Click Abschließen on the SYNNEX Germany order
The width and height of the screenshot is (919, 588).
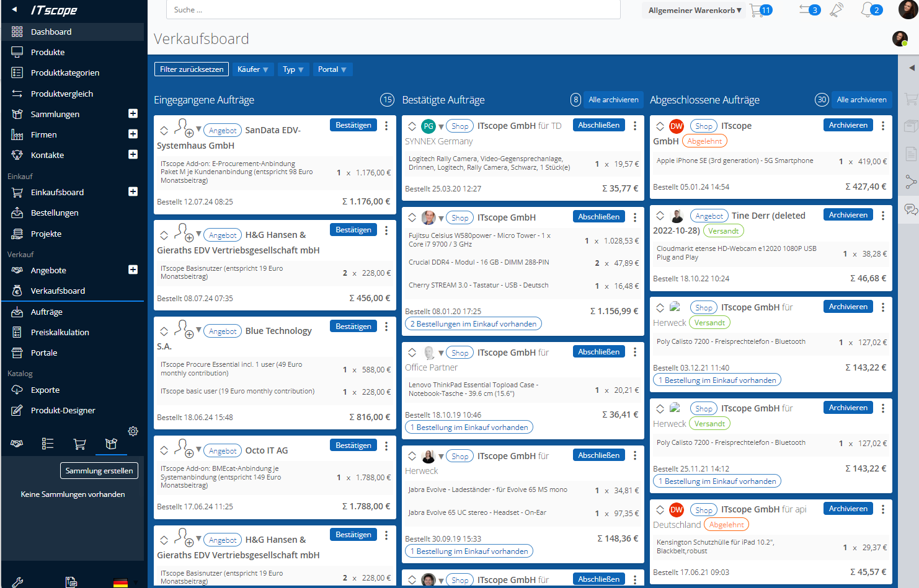pos(599,125)
